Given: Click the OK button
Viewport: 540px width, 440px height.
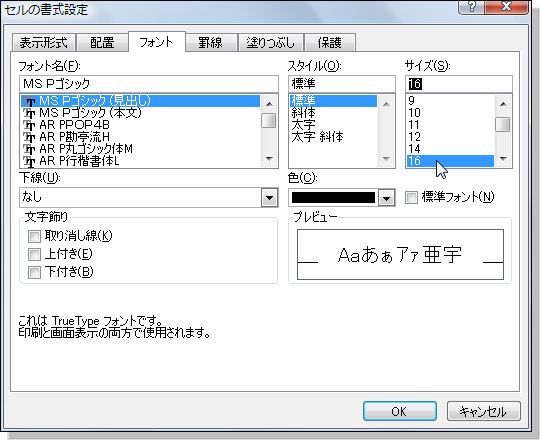Looking at the screenshot, I should point(399,411).
